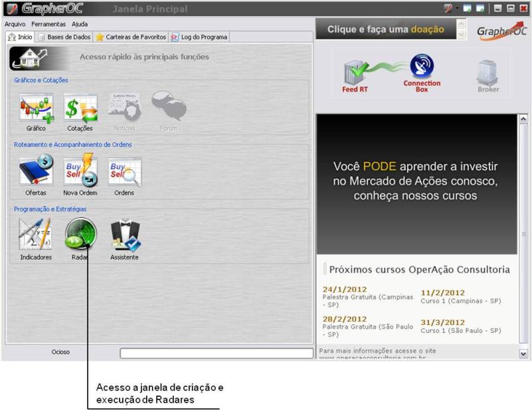The height and width of the screenshot is (410, 532).
Task: Click the house icon in quick access banner
Action: [x=30, y=58]
